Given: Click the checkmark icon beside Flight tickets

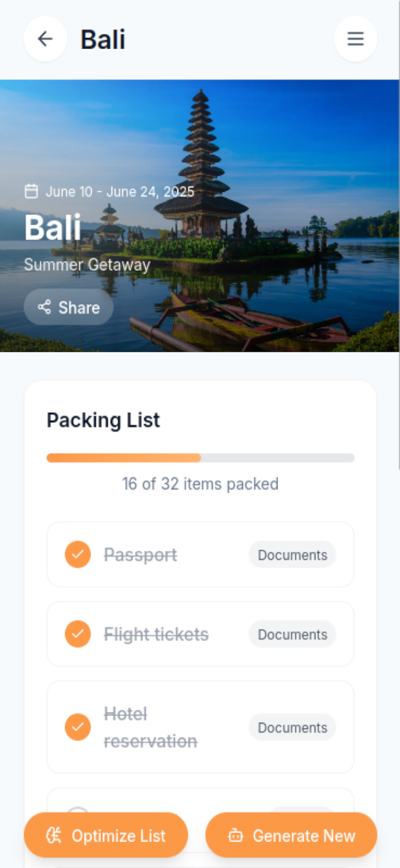Looking at the screenshot, I should click(x=78, y=634).
